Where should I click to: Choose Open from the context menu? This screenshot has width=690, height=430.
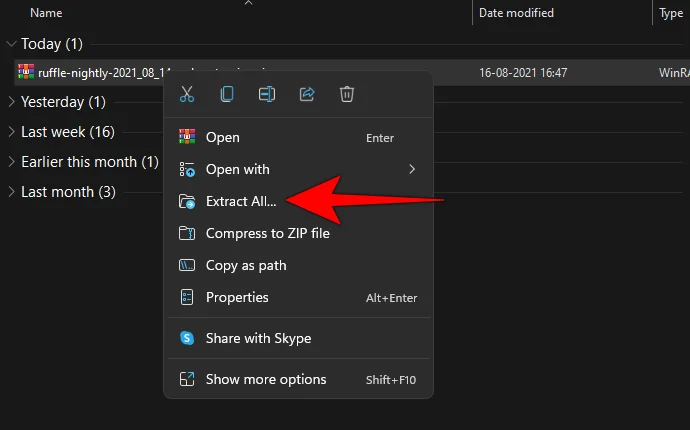298,137
